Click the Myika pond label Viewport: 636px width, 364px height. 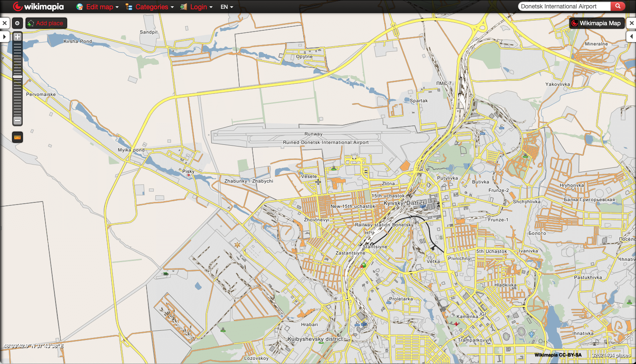click(x=131, y=150)
